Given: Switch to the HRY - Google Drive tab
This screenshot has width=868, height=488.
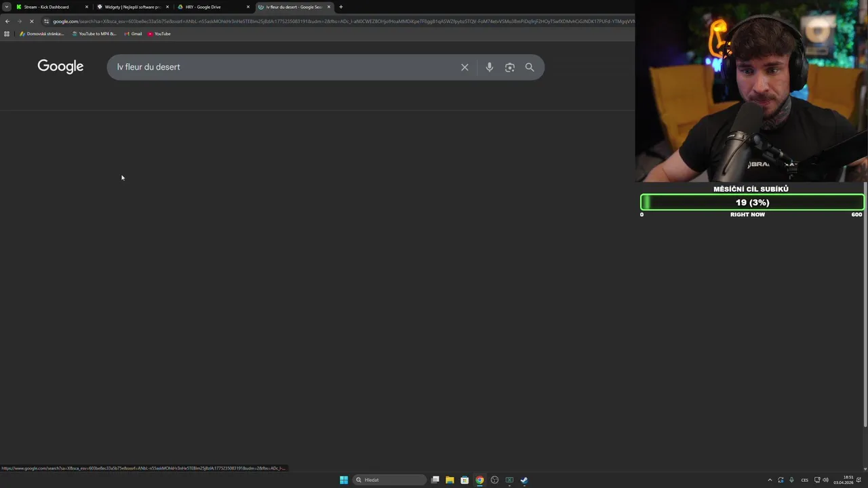Looking at the screenshot, I should point(213,7).
